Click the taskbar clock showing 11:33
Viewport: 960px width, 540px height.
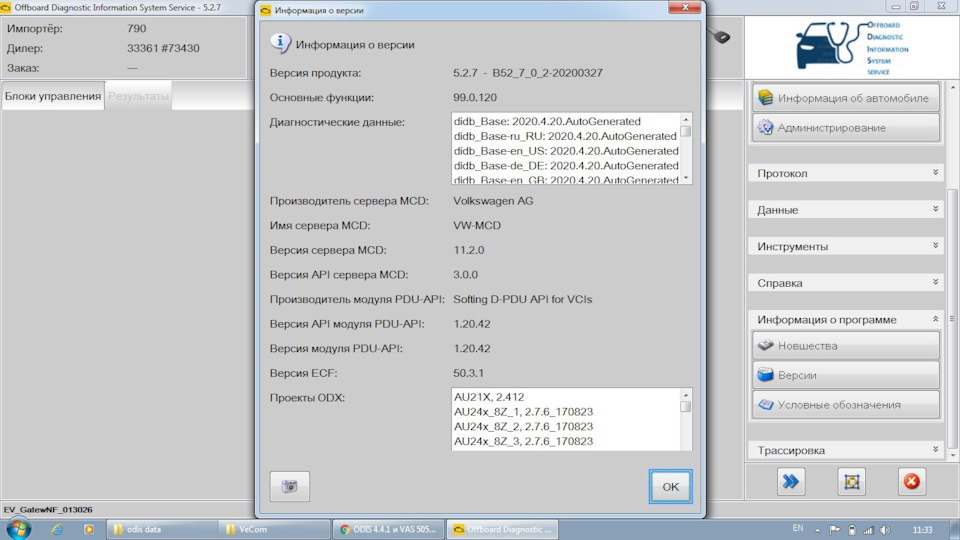[x=922, y=530]
